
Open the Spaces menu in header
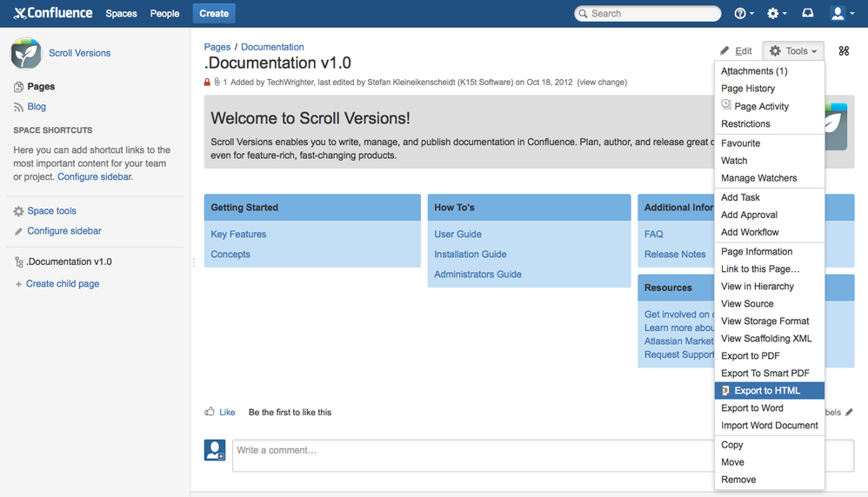point(121,13)
